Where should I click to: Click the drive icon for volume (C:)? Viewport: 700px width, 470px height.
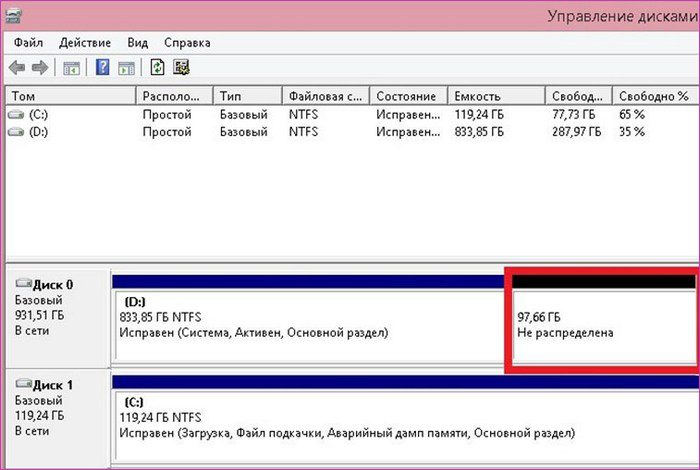click(16, 115)
